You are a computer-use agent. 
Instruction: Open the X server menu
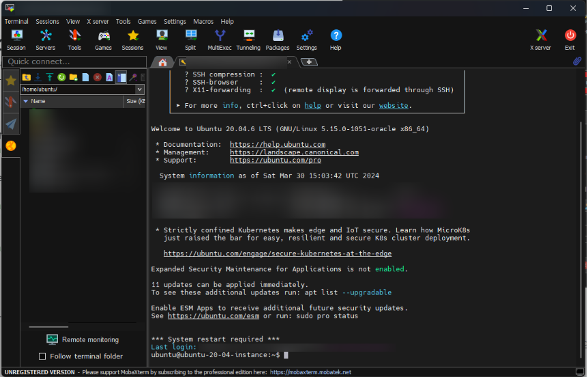(98, 21)
